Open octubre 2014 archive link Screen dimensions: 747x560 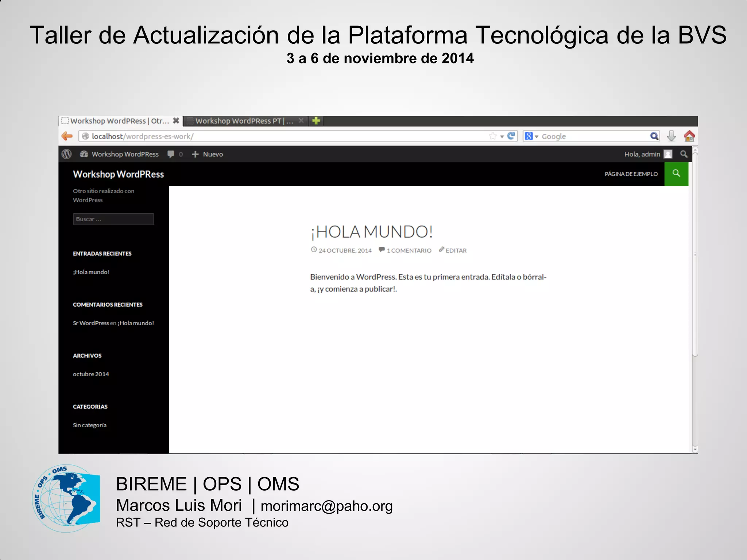pos(91,374)
